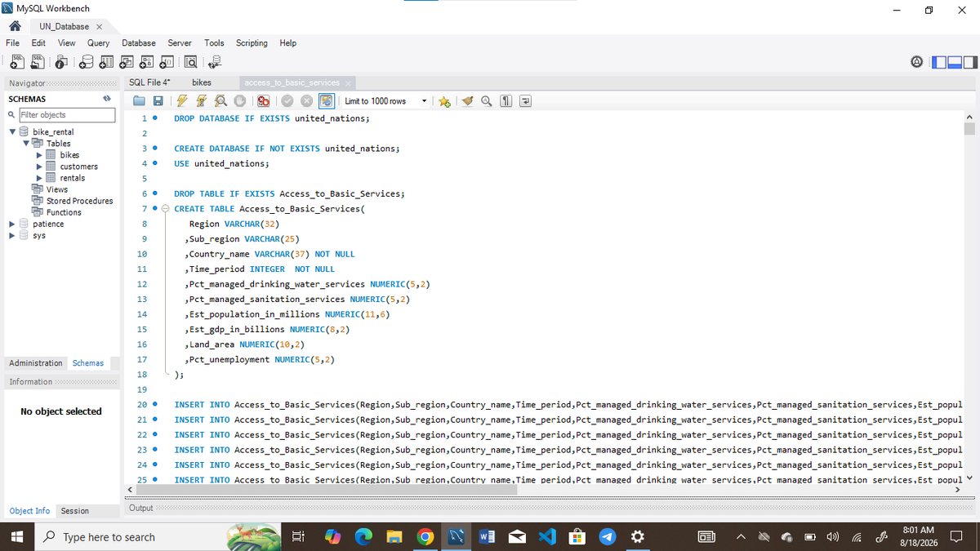Open script file folder icon in editor toolbar

[x=140, y=101]
